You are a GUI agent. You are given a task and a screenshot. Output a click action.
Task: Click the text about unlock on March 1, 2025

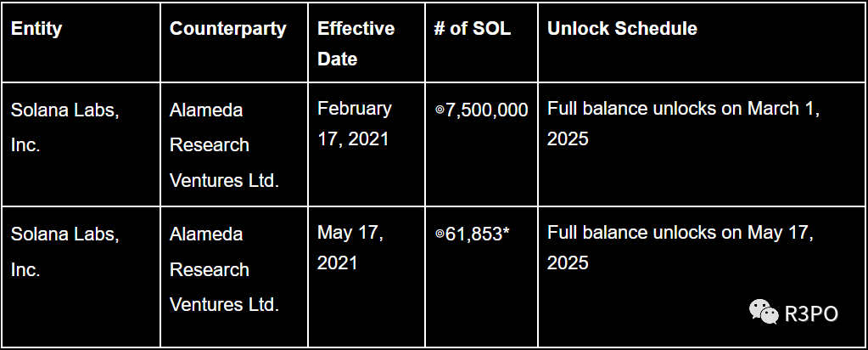[684, 123]
